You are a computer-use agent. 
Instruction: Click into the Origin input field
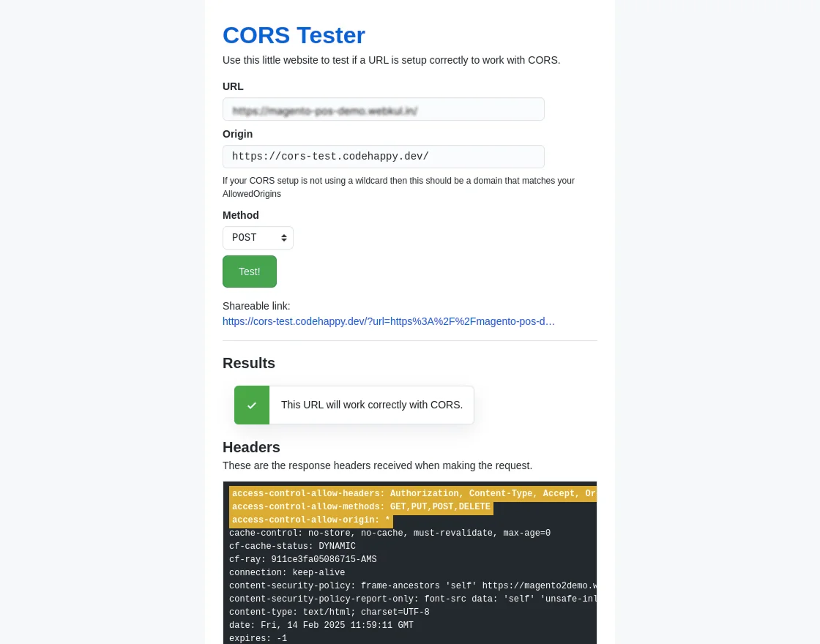point(384,157)
